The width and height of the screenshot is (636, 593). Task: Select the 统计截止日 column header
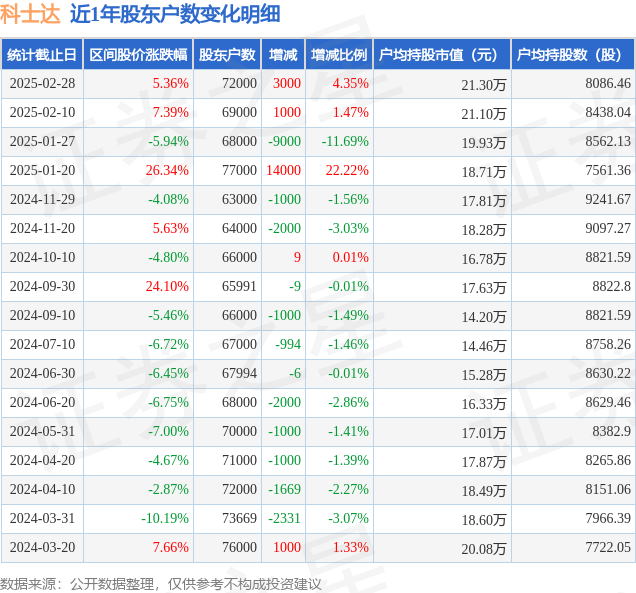[x=42, y=54]
